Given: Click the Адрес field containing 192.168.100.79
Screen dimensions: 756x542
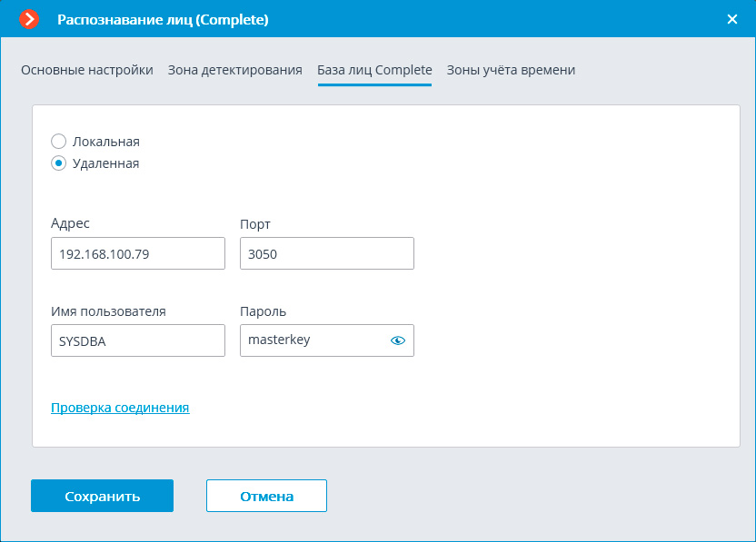Looking at the screenshot, I should pyautogui.click(x=137, y=254).
